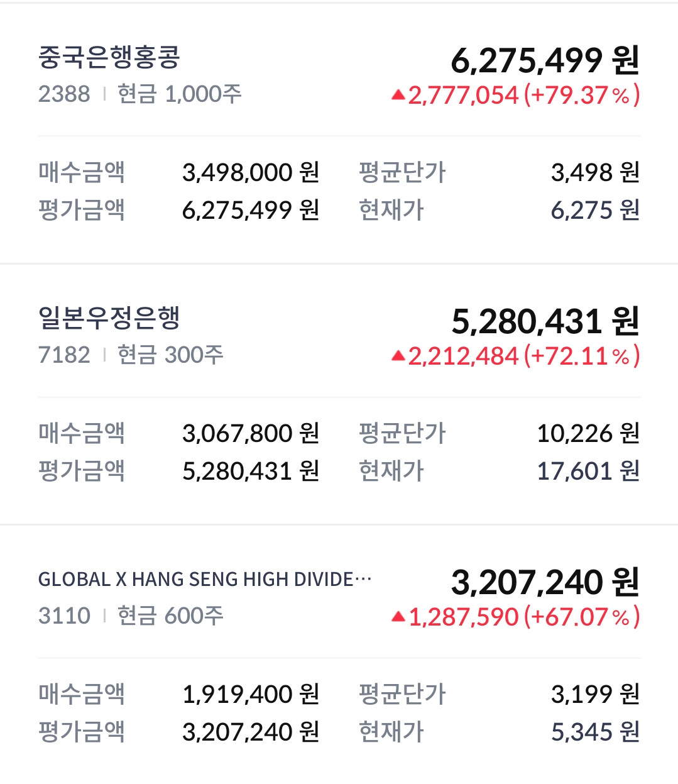Tap the bold 6,275,499 원 headline value
Viewport: 678px width, 784px height.
tap(545, 60)
